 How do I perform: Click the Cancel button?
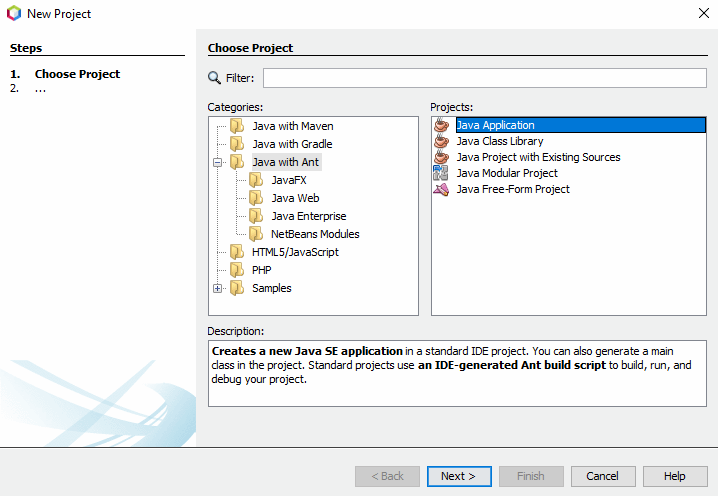click(603, 476)
